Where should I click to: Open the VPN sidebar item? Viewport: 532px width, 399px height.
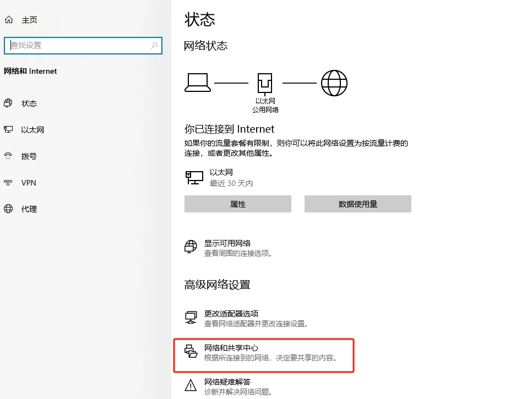click(x=29, y=183)
